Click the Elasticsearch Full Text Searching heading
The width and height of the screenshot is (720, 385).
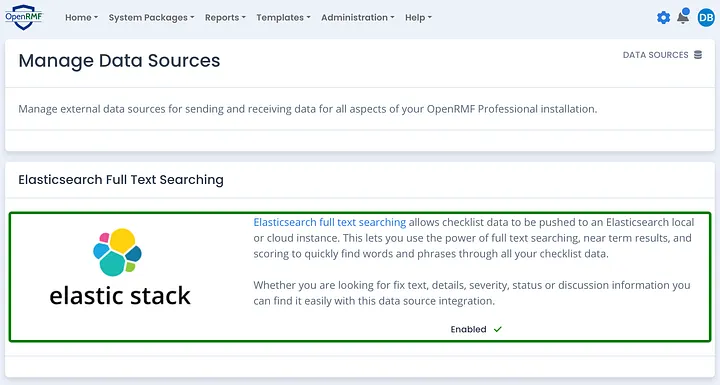tap(121, 180)
